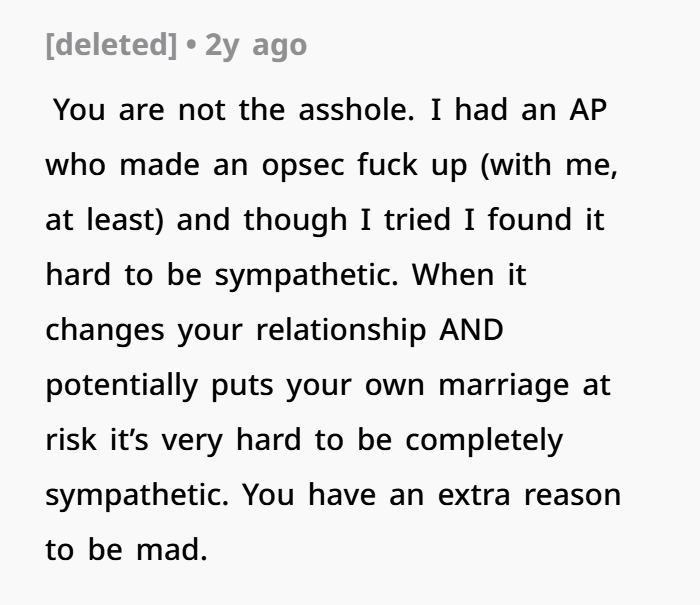This screenshot has height=605, width=700.
Task: Click the capitalized word 'AND'
Action: pos(472,330)
